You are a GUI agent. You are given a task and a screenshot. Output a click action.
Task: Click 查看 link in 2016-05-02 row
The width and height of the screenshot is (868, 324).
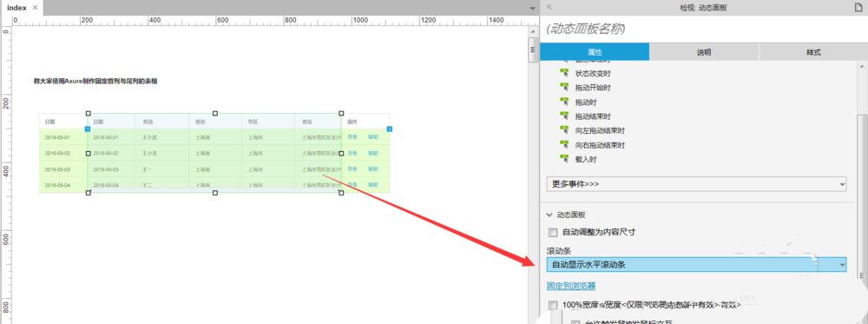(x=352, y=153)
